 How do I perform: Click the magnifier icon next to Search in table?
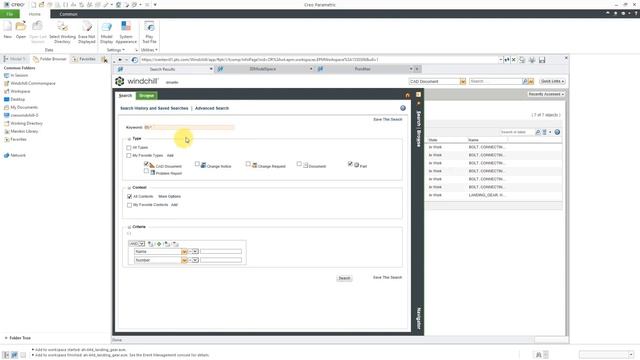tap(538, 132)
